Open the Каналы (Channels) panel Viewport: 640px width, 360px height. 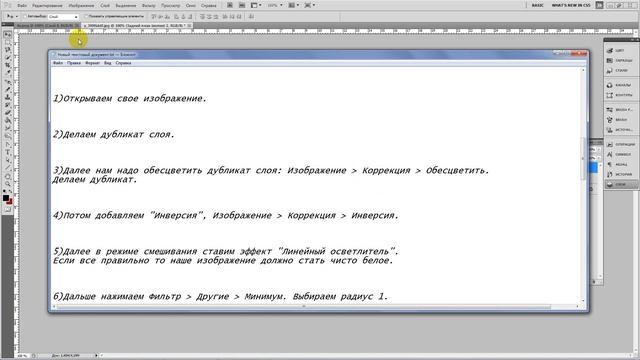[x=621, y=85]
